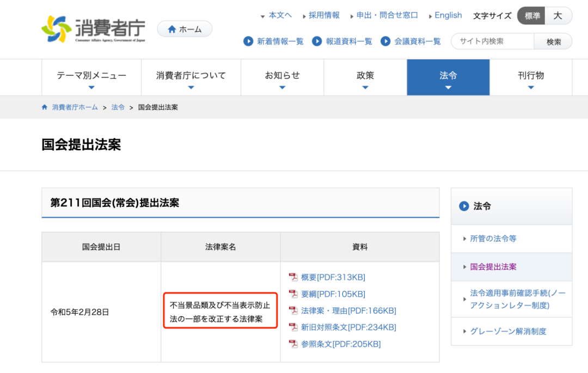
Task: Open the 刊行物 dropdown menu
Action: coord(530,77)
